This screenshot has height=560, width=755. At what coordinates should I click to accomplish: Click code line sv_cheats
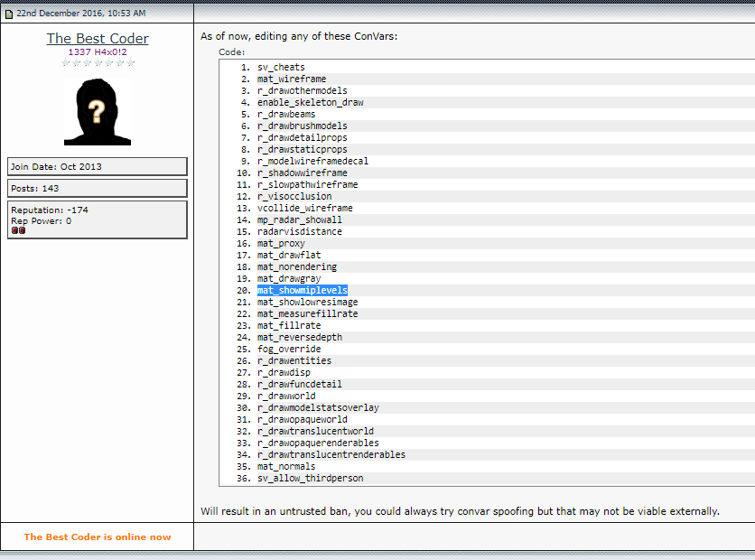(x=281, y=68)
